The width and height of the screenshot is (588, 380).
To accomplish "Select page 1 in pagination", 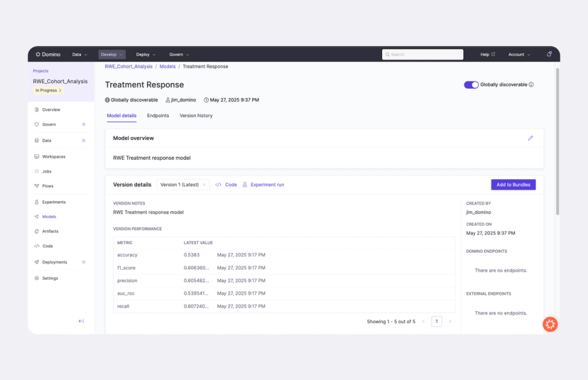I will click(x=437, y=321).
